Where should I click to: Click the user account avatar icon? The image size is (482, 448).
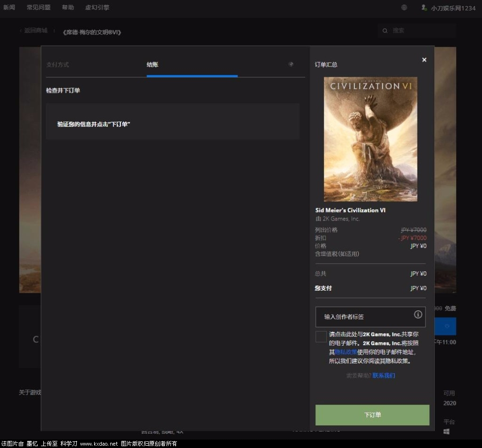point(424,8)
